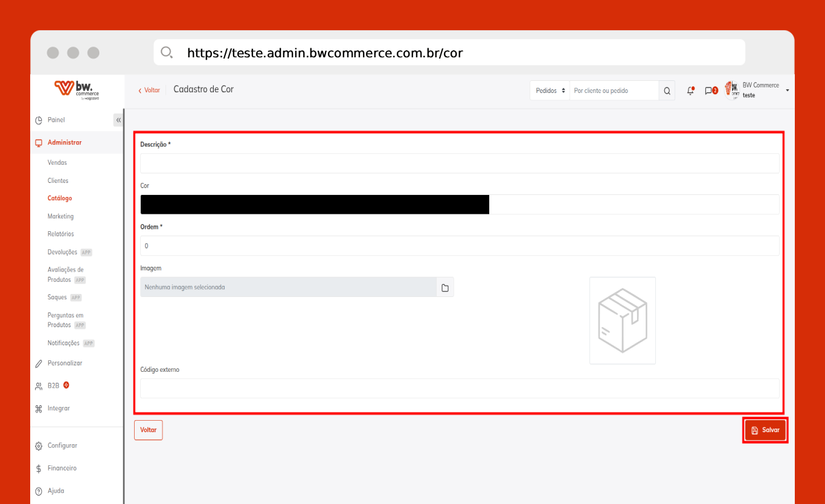825x504 pixels.
Task: Click the Voltar link in header
Action: point(149,91)
